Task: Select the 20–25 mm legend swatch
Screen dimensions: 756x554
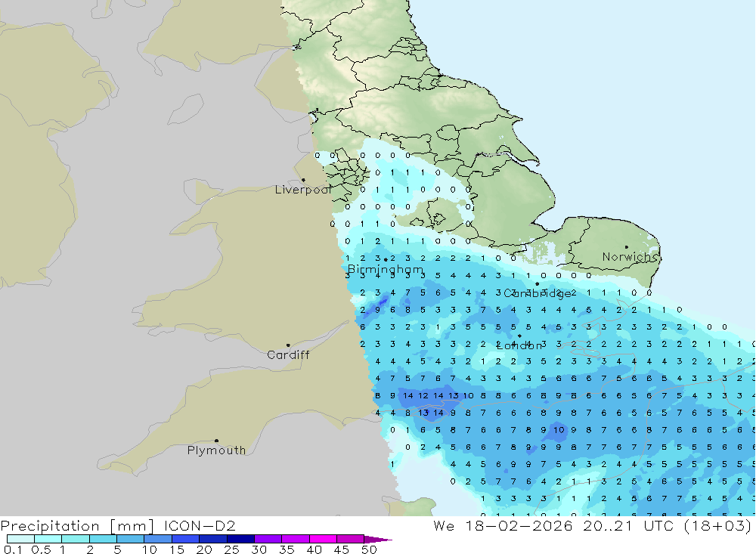Action: pyautogui.click(x=213, y=539)
